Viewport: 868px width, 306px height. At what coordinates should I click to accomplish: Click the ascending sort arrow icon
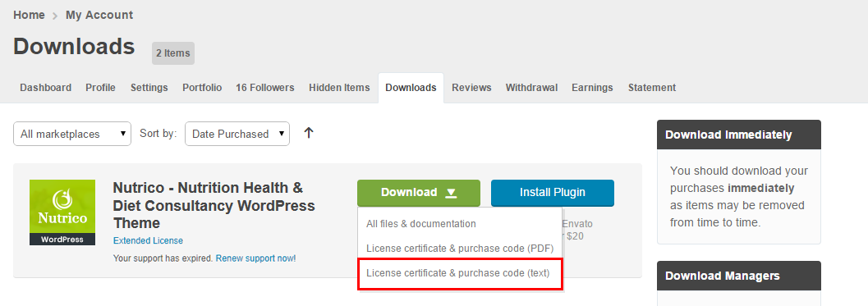(x=309, y=133)
